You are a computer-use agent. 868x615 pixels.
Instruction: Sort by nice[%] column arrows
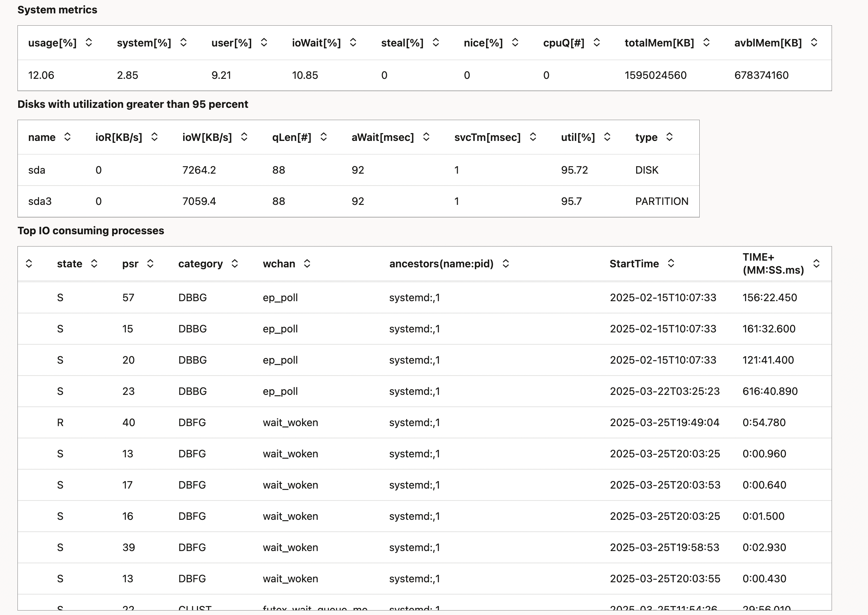(x=515, y=42)
